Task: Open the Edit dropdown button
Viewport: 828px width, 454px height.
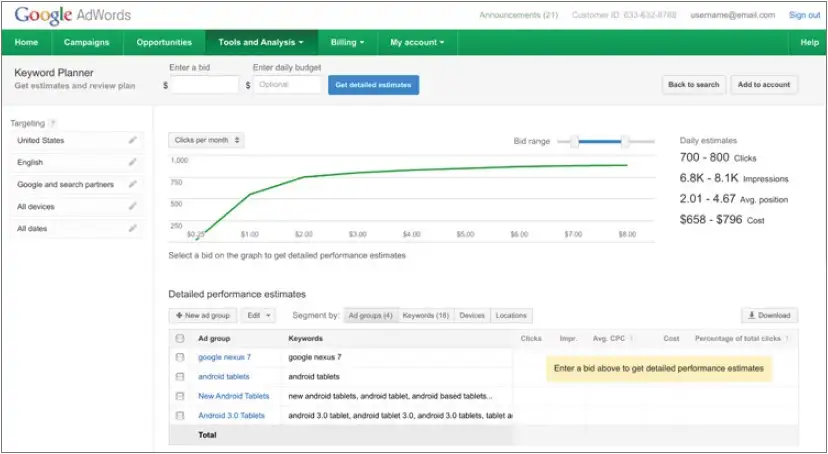Action: 258,316
